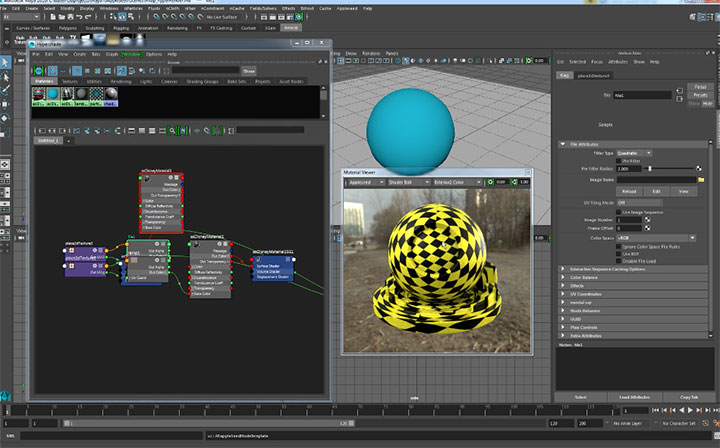Click map button beside Pre Filter Radius slider
Image resolution: width=720 pixels, height=448 pixels.
click(x=698, y=169)
